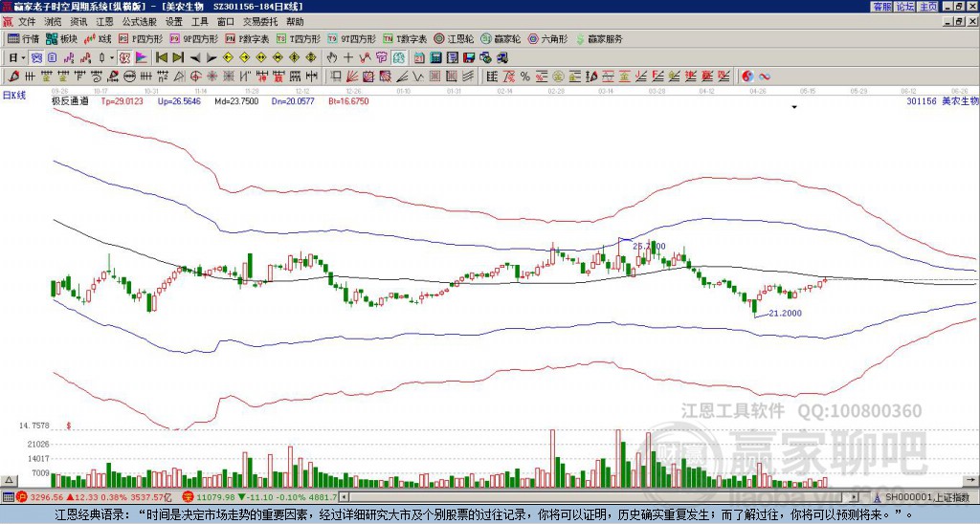Open the 行情 market quotes view
Viewport: 980px width, 524px height.
coord(23,38)
